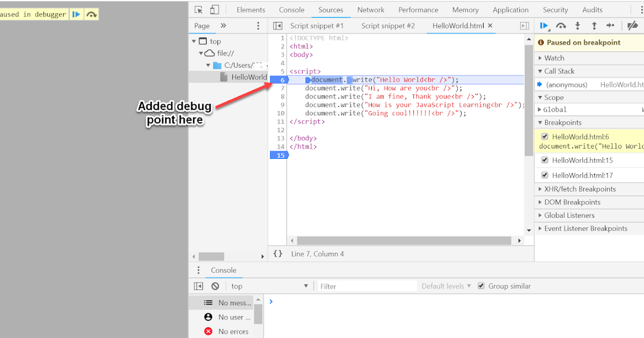Screen dimensions: 644x338
Task: Switch to the Console tab
Action: tap(291, 10)
